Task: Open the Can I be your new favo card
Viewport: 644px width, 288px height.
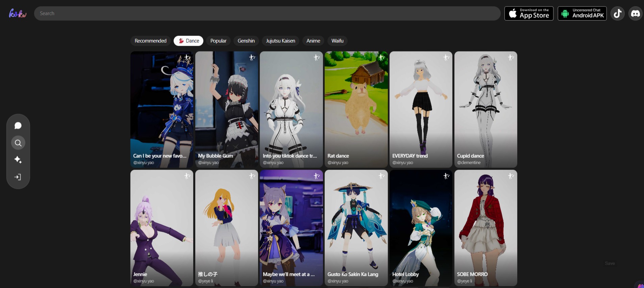Action: [162, 109]
